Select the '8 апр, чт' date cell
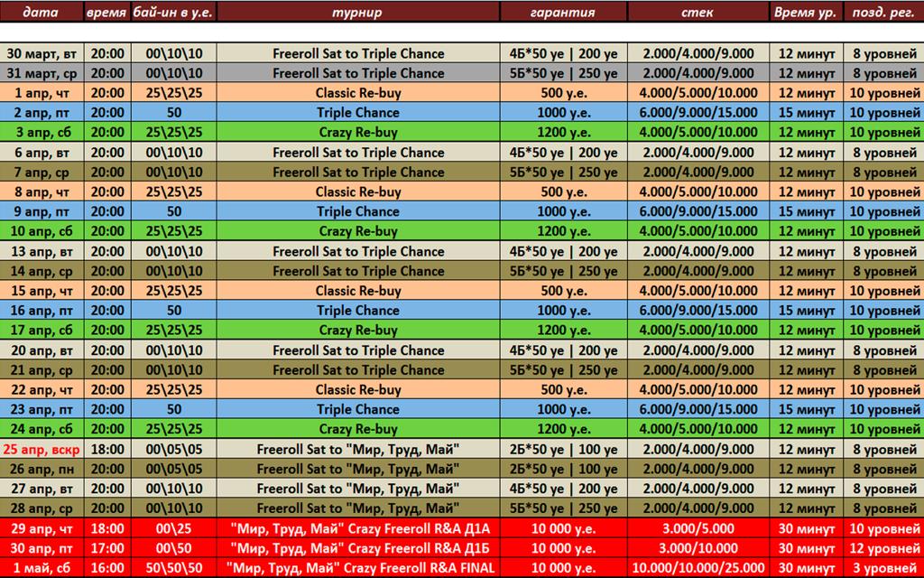924x578 pixels. pos(42,191)
